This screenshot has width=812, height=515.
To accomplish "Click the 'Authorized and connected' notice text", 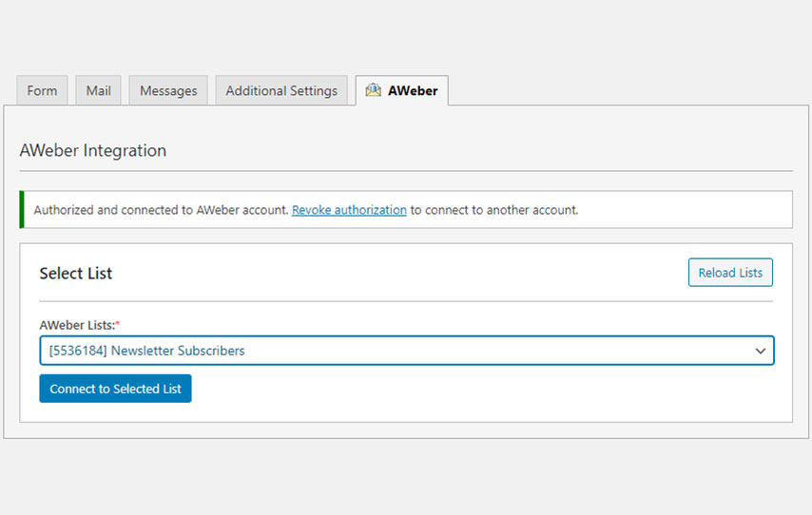I will click(x=160, y=210).
